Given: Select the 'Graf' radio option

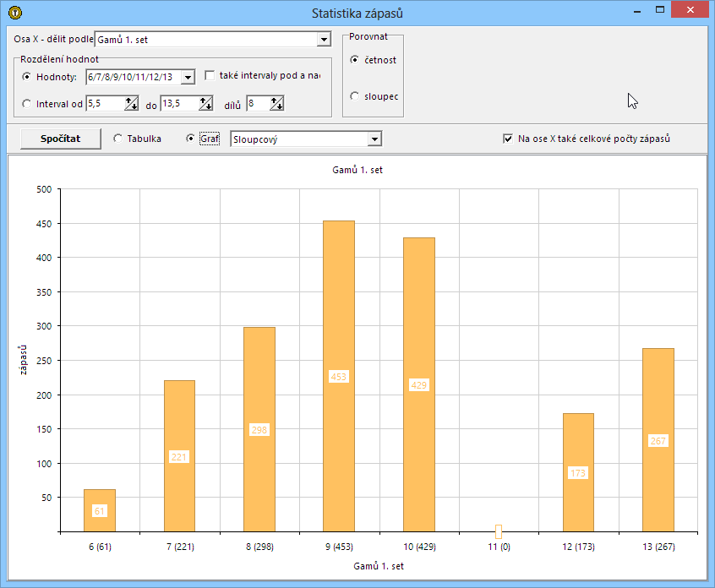Looking at the screenshot, I should [x=190, y=139].
